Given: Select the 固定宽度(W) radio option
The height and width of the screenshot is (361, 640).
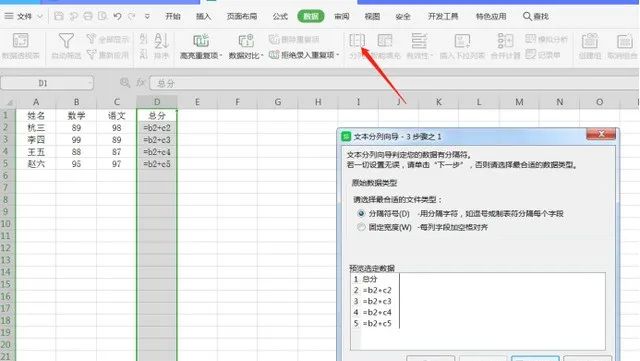Looking at the screenshot, I should click(x=361, y=227).
